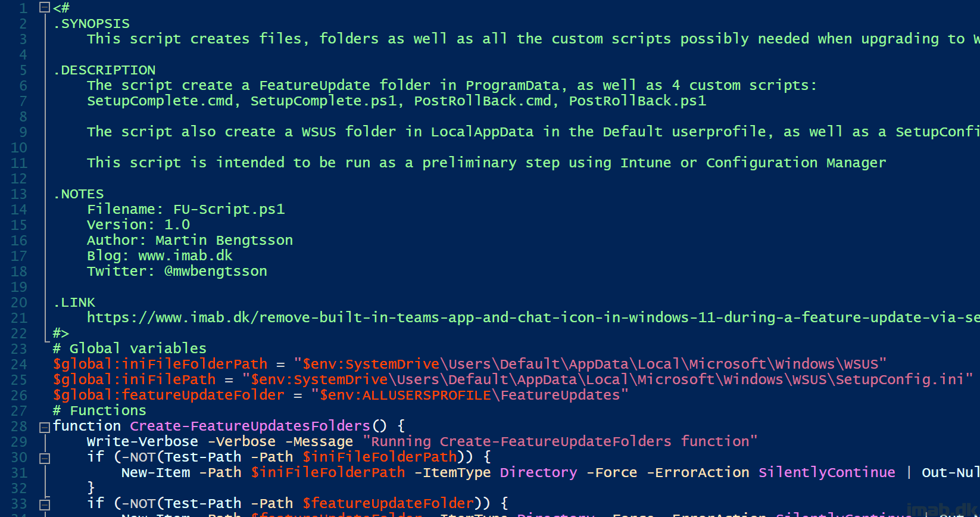Click the .DESCRIPTION keyword
Viewport: 980px width, 517px height.
pos(105,70)
